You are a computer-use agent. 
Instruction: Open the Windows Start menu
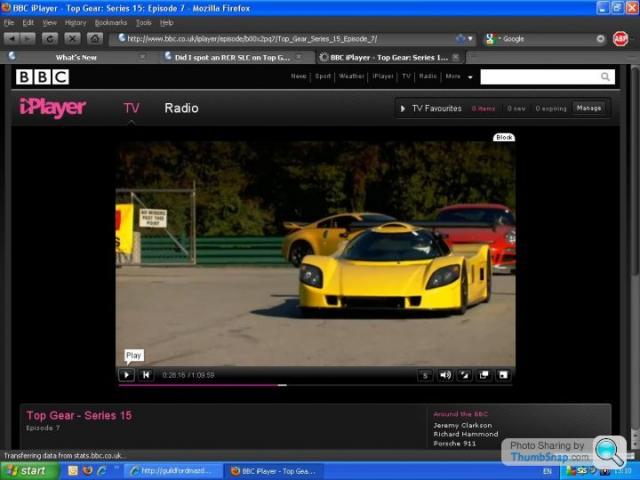tap(29, 471)
